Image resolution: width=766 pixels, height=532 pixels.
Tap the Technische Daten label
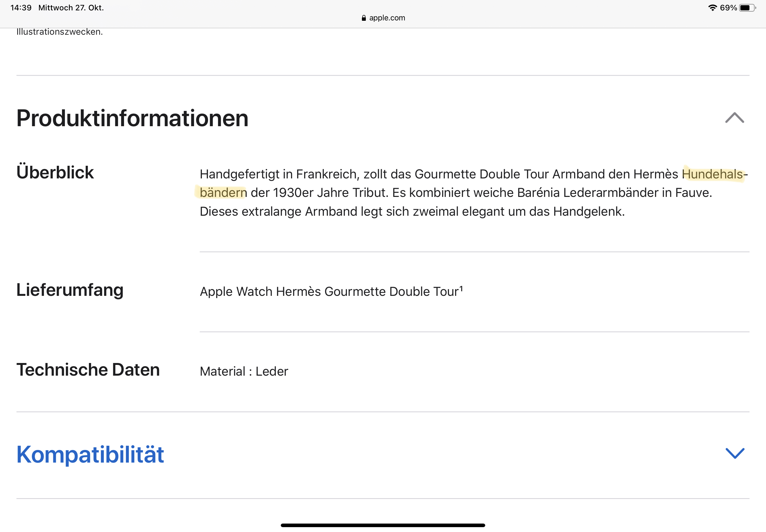[x=88, y=370]
